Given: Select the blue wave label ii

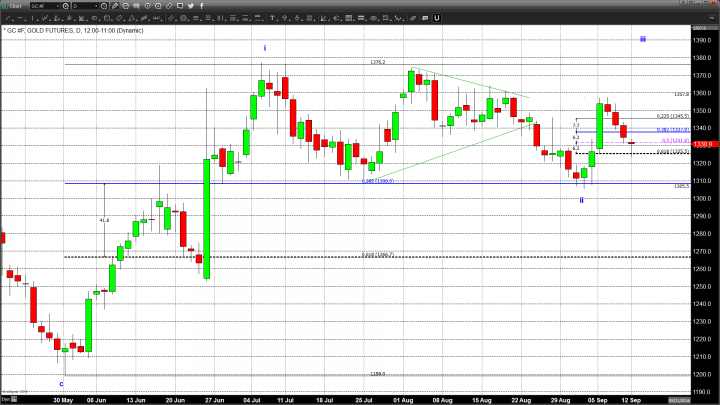Looking at the screenshot, I should coord(581,200).
